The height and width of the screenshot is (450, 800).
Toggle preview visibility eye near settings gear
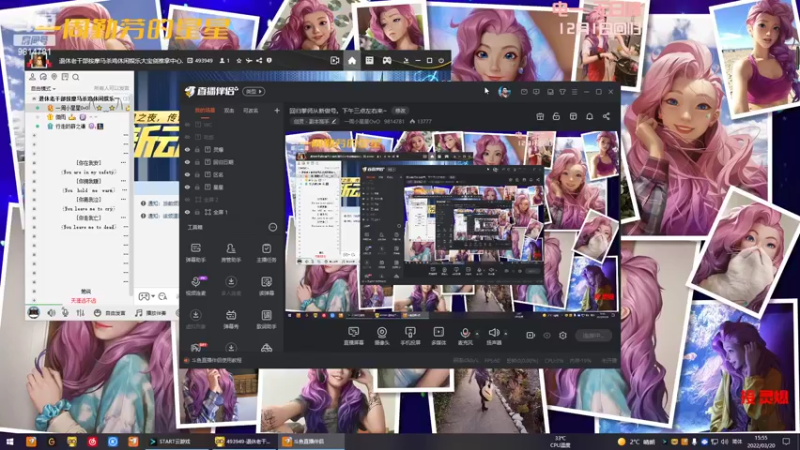click(547, 335)
